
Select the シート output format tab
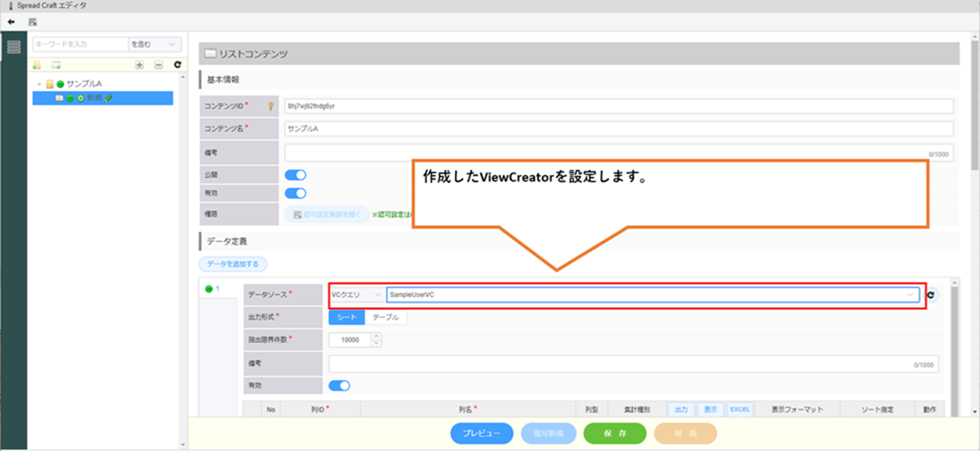pyautogui.click(x=346, y=317)
